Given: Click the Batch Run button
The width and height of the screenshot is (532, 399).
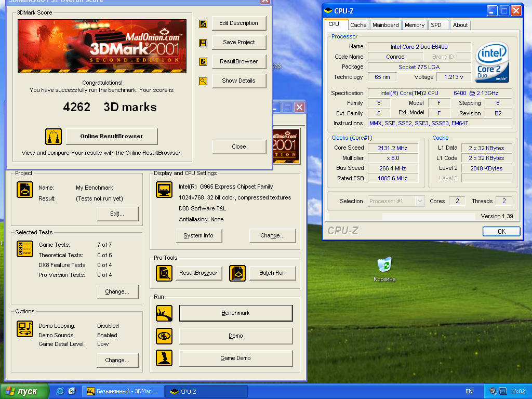Looking at the screenshot, I should click(272, 273).
